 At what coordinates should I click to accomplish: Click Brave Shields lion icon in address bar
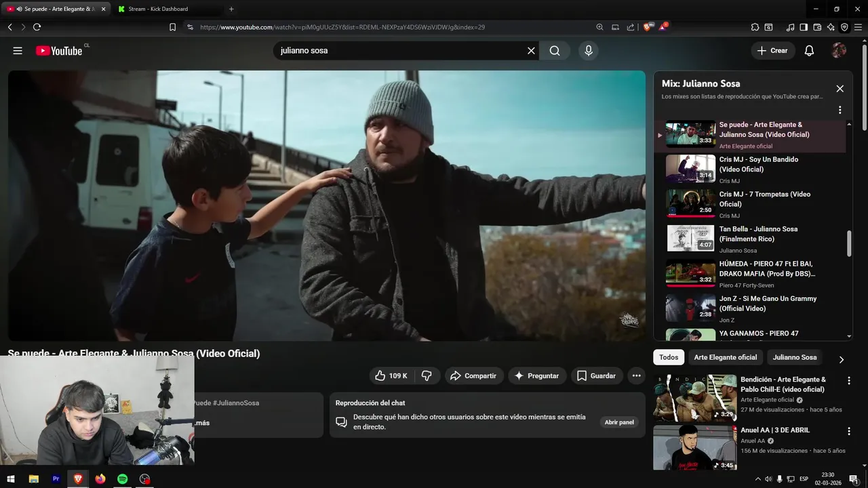click(x=647, y=27)
